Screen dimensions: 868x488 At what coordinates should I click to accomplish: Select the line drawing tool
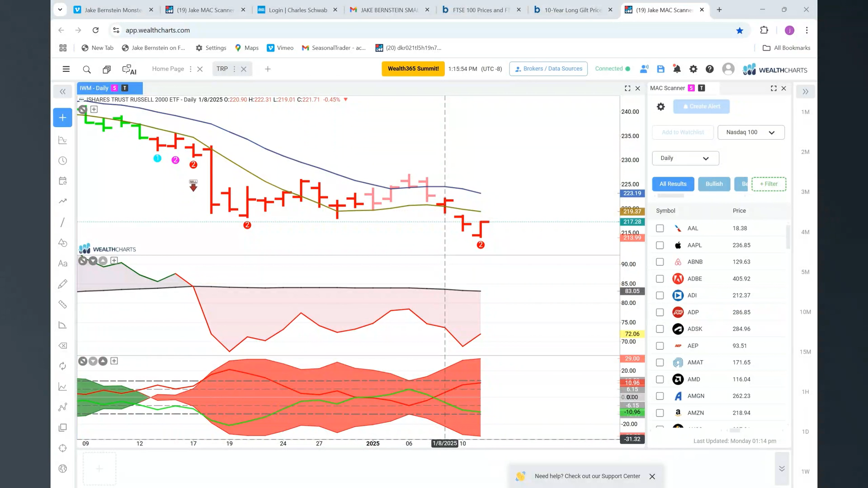[63, 222]
